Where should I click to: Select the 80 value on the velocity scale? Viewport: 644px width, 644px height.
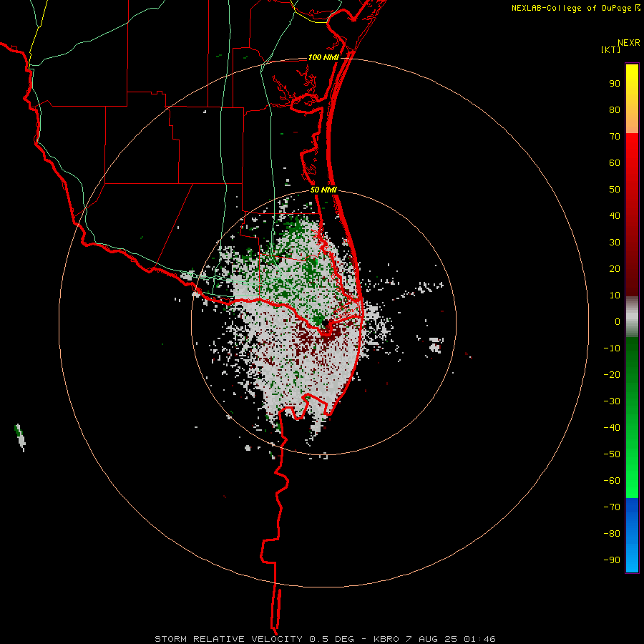(615, 109)
